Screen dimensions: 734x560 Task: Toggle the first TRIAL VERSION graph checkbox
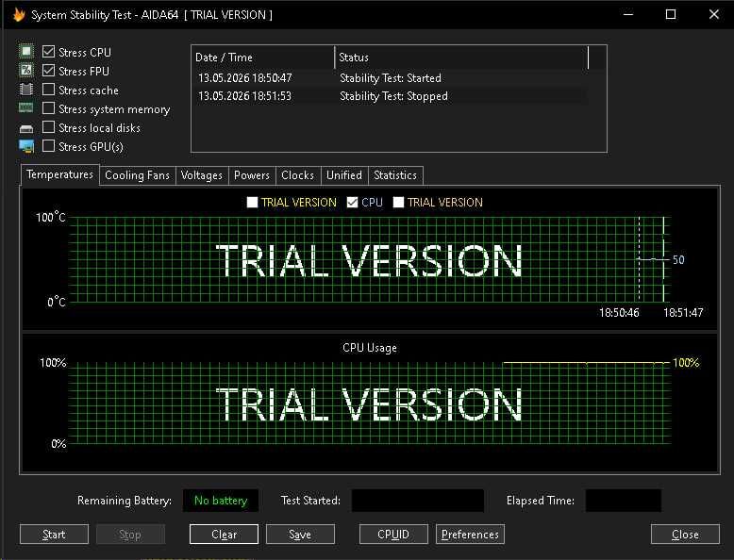coord(252,202)
